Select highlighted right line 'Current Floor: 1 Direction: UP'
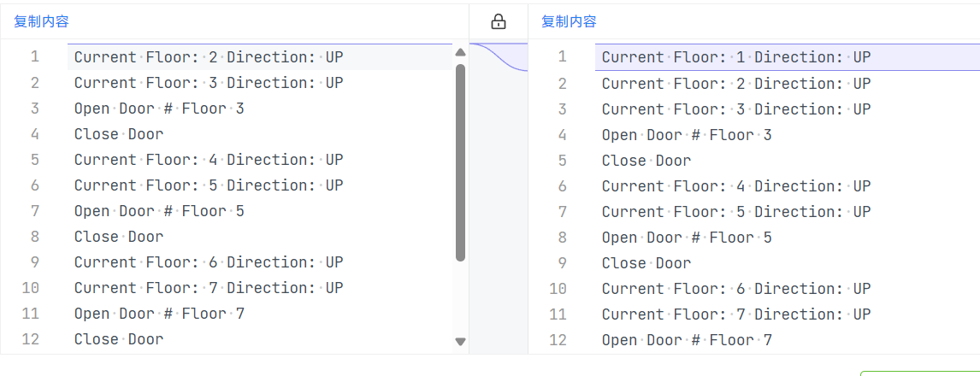This screenshot has width=980, height=376. (x=736, y=57)
